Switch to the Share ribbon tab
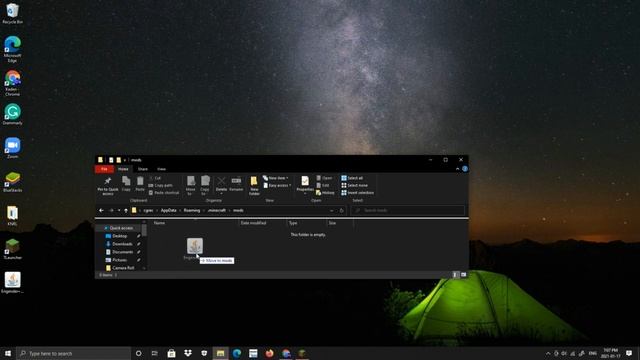The image size is (640, 360). click(x=142, y=169)
